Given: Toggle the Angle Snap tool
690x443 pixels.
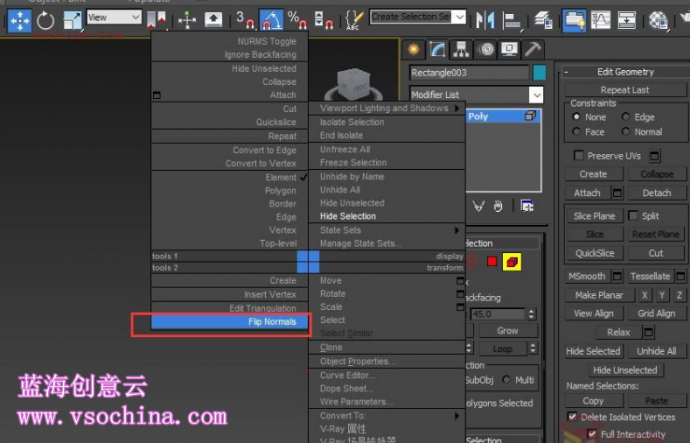Looking at the screenshot, I should point(271,19).
